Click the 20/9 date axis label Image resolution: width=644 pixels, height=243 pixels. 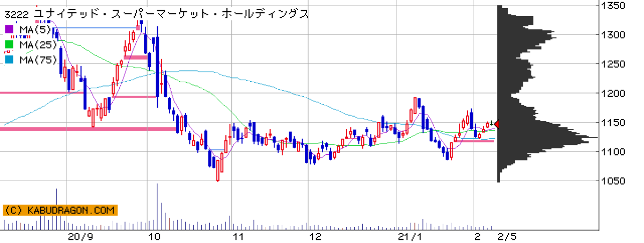click(80, 237)
